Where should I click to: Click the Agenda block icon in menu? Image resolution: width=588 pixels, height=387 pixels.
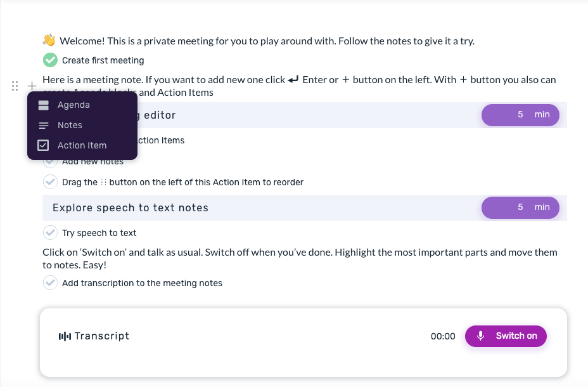coord(44,105)
